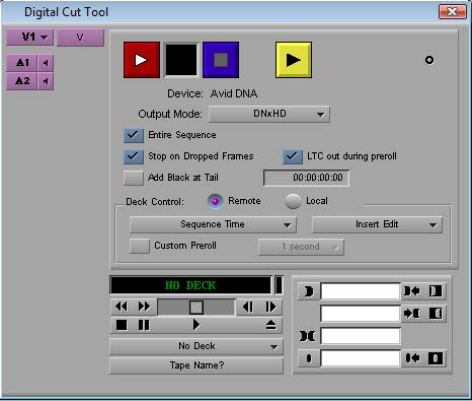Image resolution: width=472 pixels, height=401 pixels.
Task: Start digital cut with red play button
Action: [142, 60]
